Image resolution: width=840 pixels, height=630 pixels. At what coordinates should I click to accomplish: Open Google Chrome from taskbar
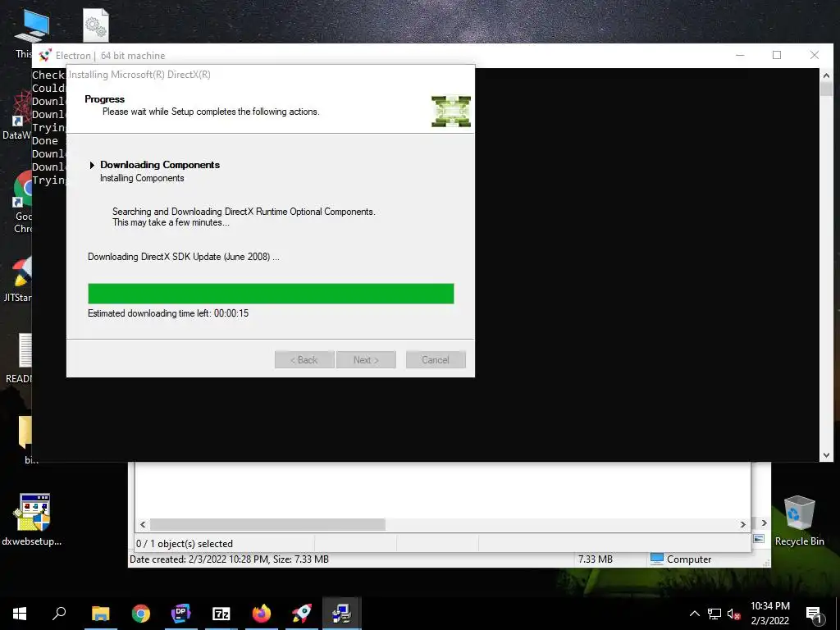point(141,614)
